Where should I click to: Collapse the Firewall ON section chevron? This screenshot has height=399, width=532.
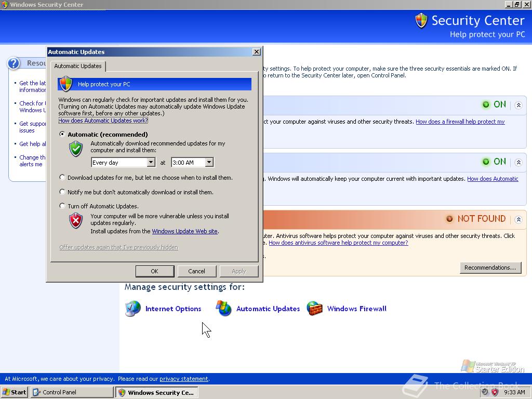coord(518,105)
